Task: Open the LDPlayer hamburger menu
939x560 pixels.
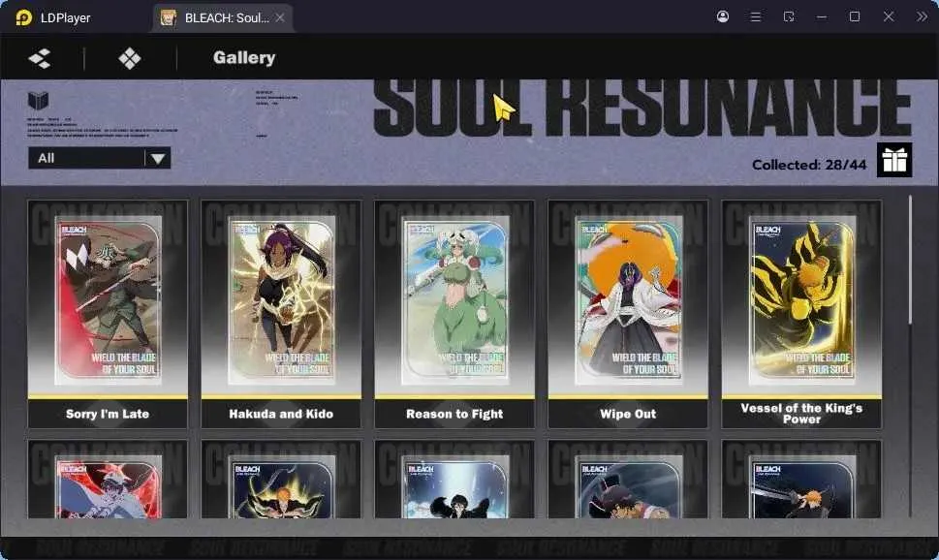Action: click(756, 16)
